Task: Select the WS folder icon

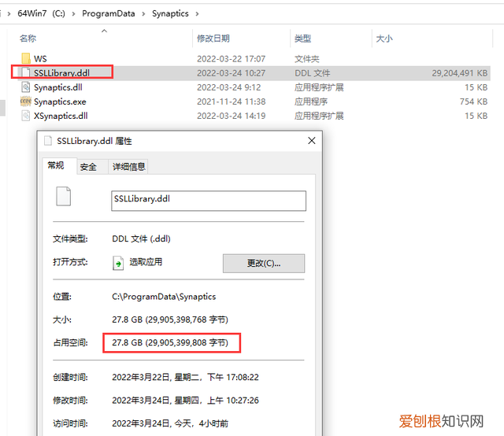Action: [x=26, y=58]
